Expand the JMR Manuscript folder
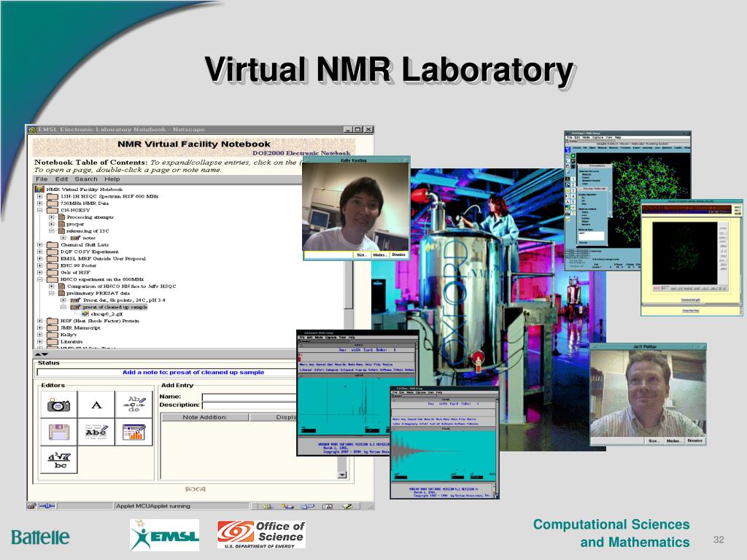This screenshot has height=560, width=747. 40,327
